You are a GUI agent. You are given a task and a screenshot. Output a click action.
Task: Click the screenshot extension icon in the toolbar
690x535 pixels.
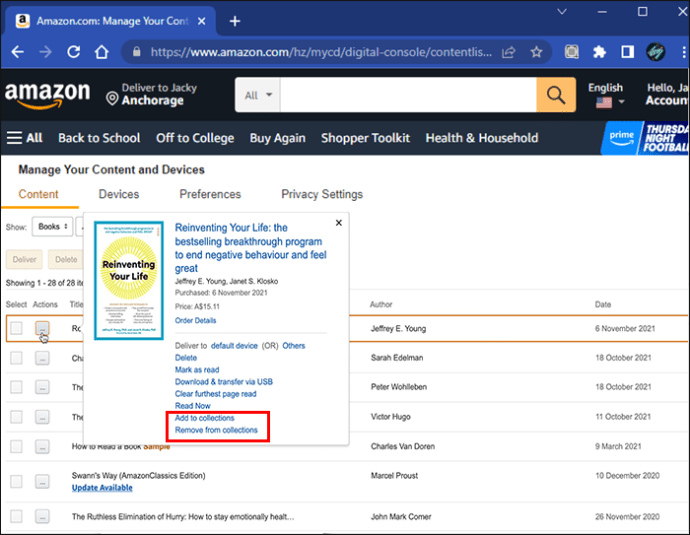(572, 52)
